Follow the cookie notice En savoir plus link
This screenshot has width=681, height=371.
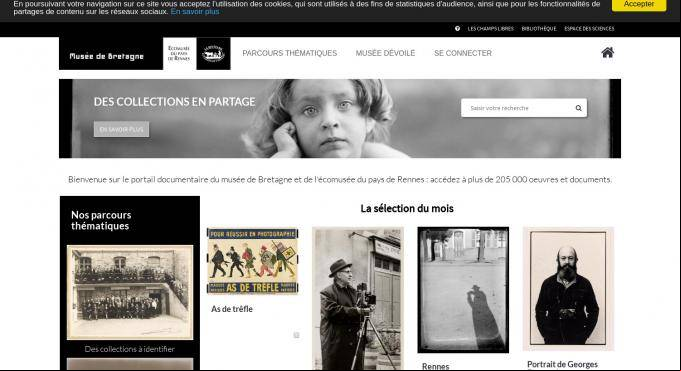195,12
